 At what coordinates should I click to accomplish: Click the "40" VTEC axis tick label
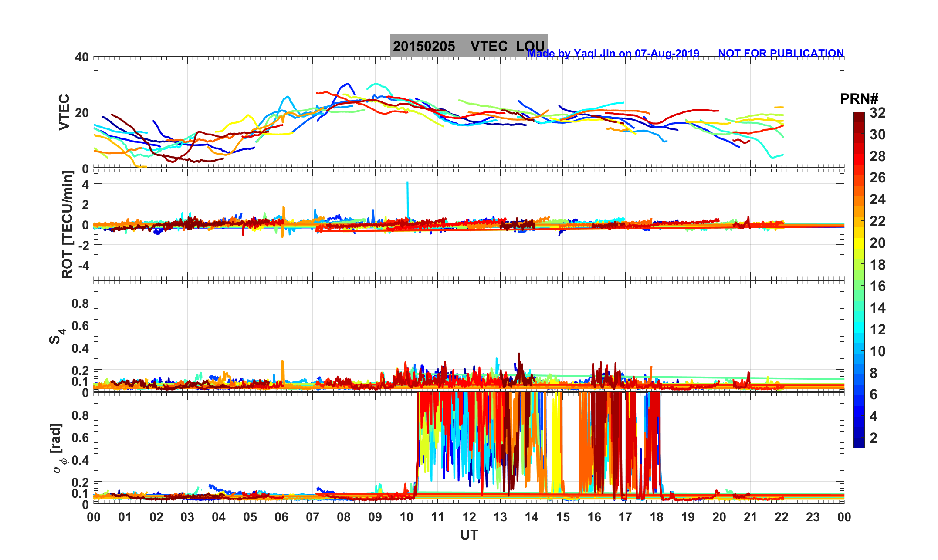click(x=81, y=57)
